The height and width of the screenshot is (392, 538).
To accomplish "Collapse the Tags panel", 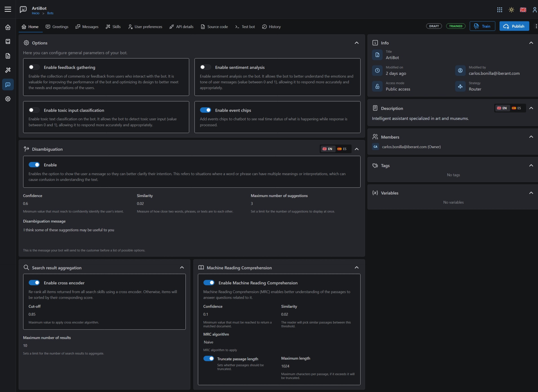I will pyautogui.click(x=531, y=165).
